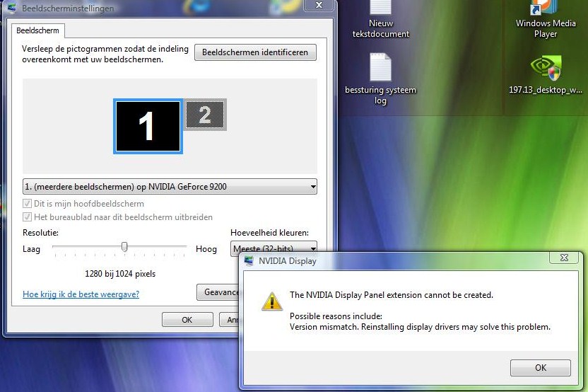Close the NVIDIA Display dialog
Image resolution: width=588 pixels, height=392 pixels.
[x=565, y=257]
